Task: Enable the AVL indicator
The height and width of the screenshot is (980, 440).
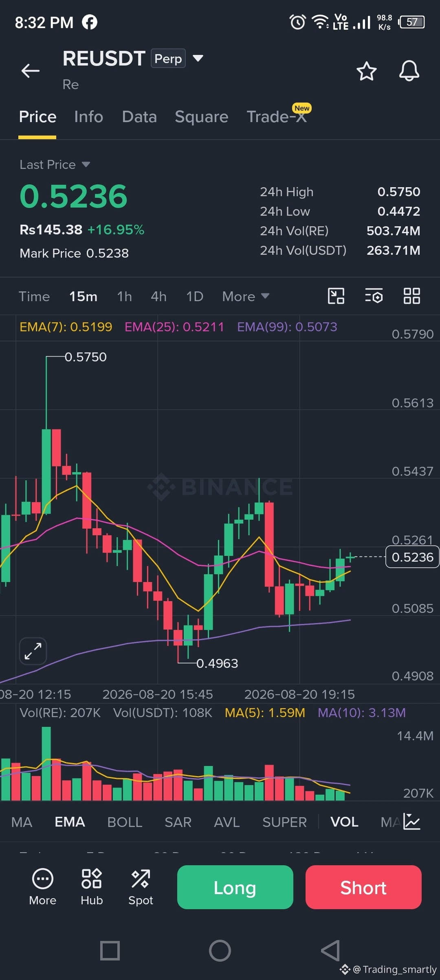Action: pos(227,822)
